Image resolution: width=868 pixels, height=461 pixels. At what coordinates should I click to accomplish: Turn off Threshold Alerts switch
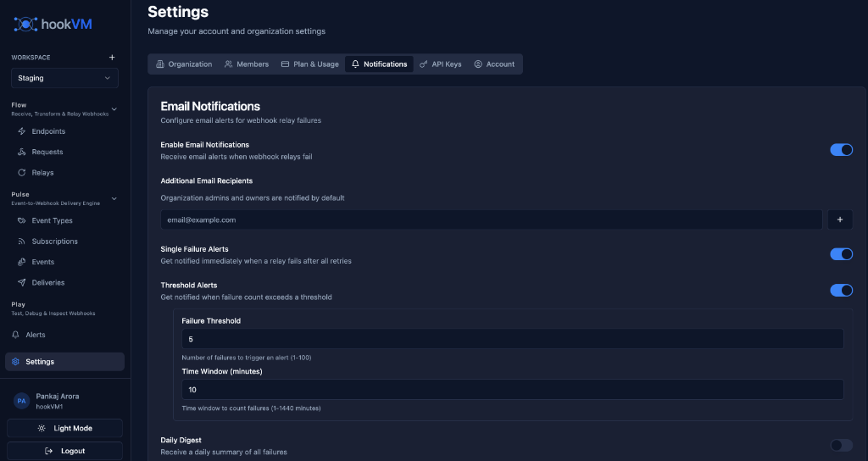coord(841,291)
